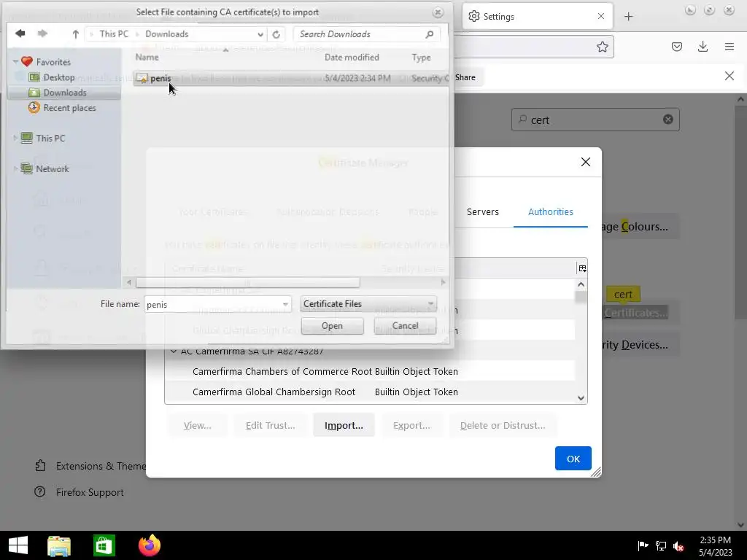The image size is (747, 560).
Task: Click the Edit Trust... button
Action: point(270,425)
